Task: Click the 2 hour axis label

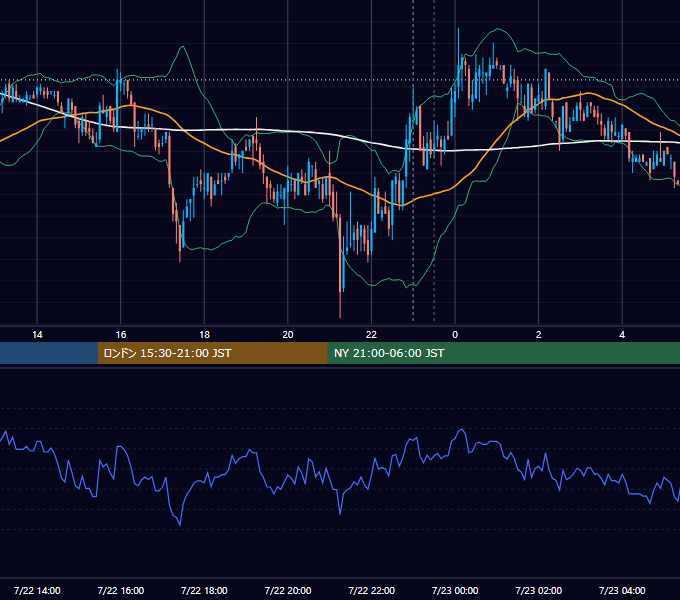Action: [539, 335]
